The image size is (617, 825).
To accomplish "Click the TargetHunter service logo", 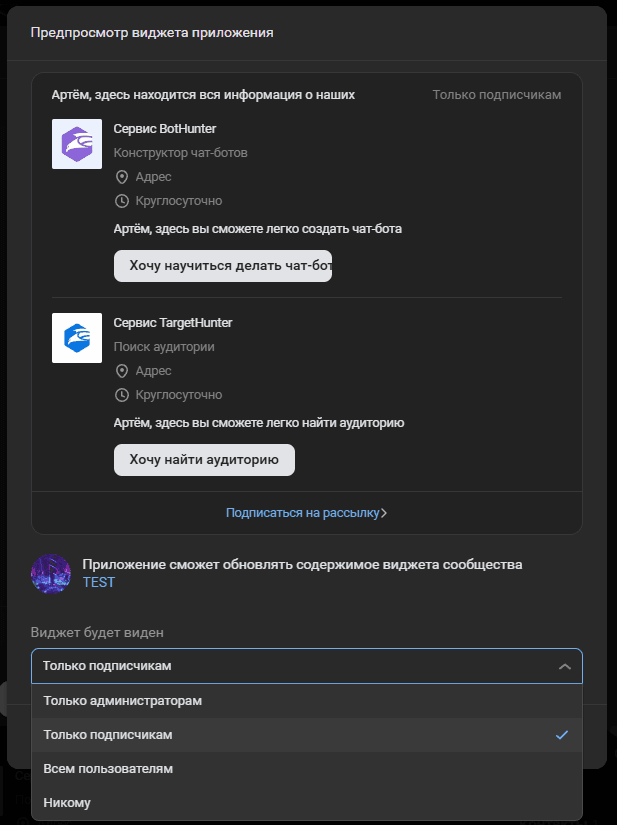I will (77, 338).
